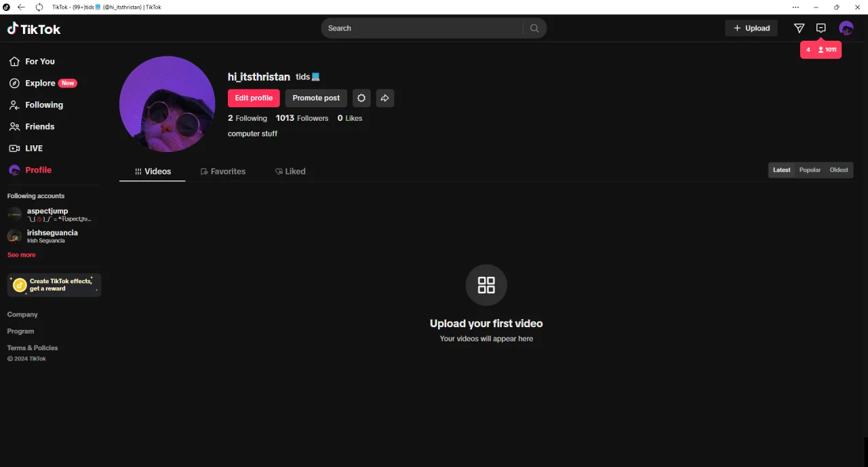Select the Videos tab
This screenshot has height=467, width=868.
pyautogui.click(x=153, y=171)
